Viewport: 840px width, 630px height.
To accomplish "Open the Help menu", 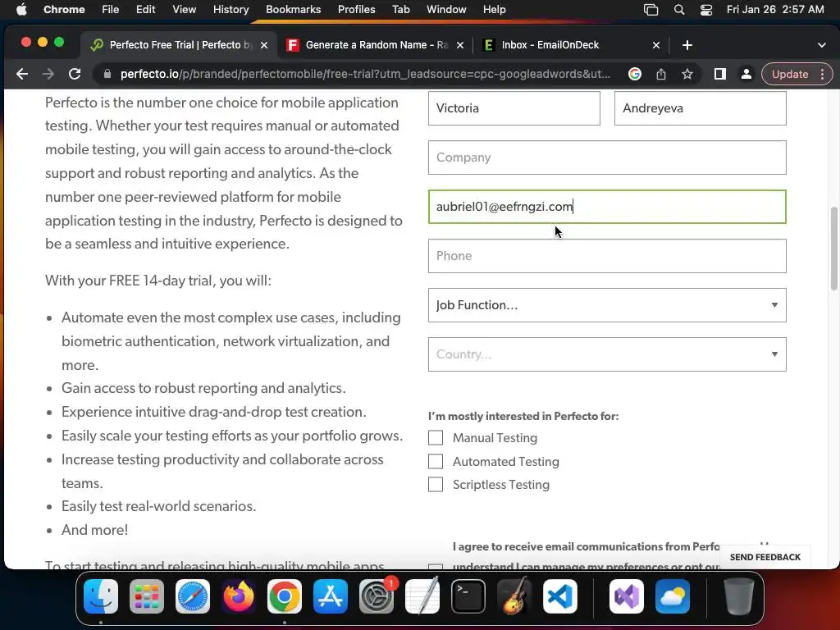I will pos(494,9).
